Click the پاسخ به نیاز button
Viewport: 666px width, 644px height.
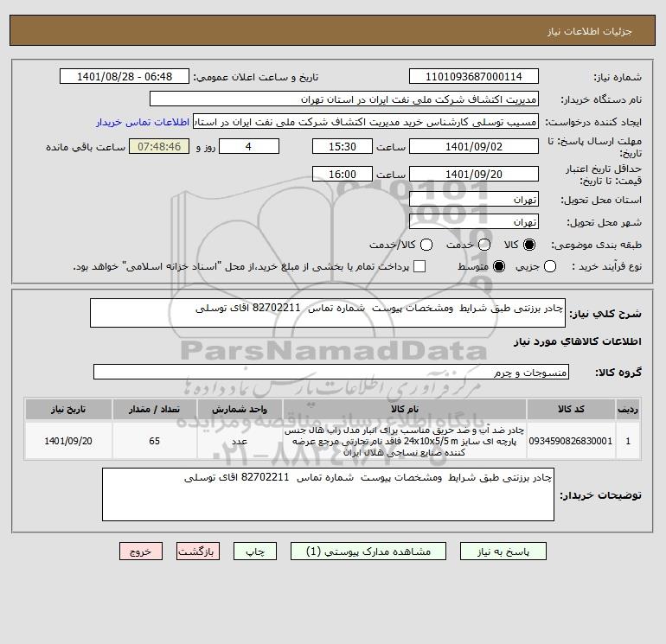[x=503, y=551]
